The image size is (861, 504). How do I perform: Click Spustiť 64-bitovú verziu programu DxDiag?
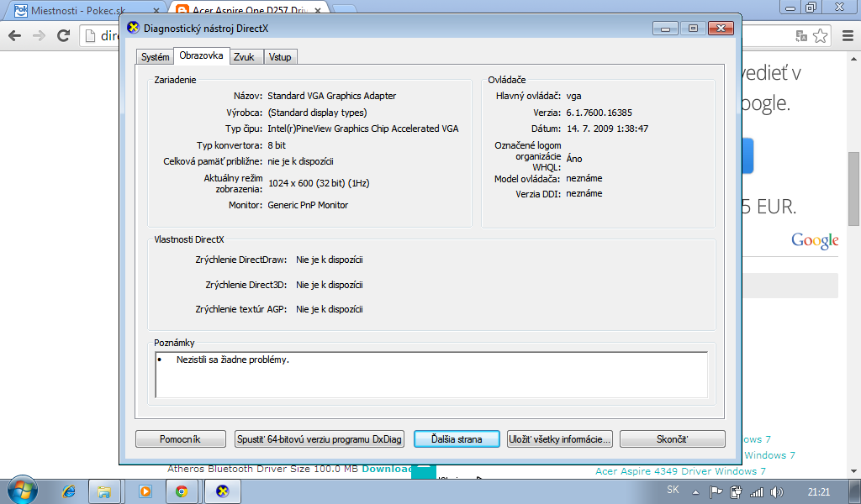319,439
